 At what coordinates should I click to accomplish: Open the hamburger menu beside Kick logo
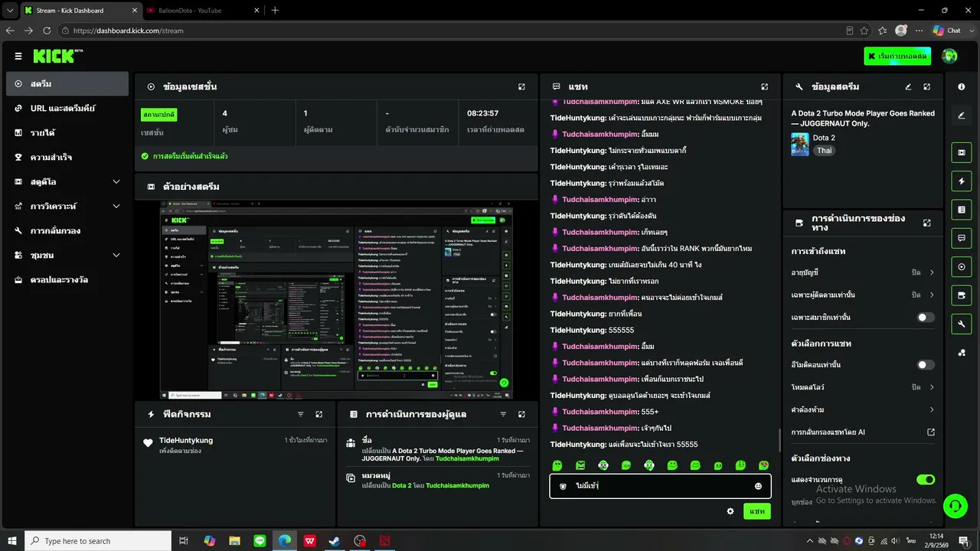click(x=18, y=56)
